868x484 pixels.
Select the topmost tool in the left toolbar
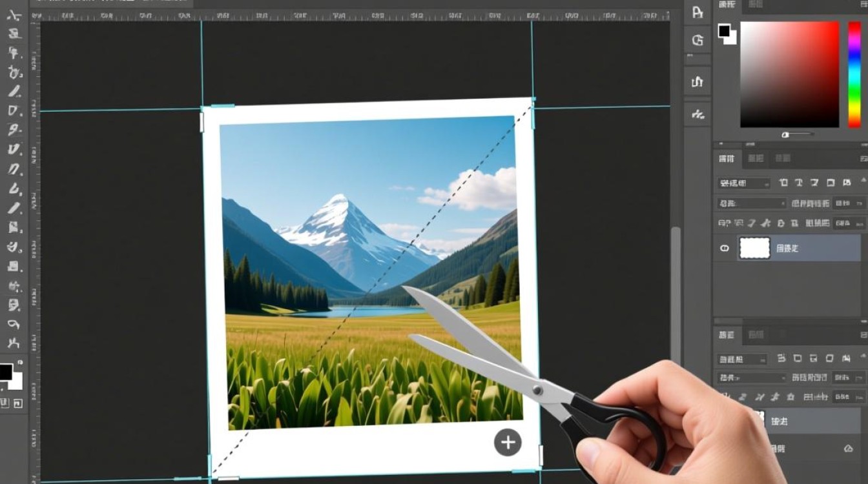pyautogui.click(x=14, y=15)
